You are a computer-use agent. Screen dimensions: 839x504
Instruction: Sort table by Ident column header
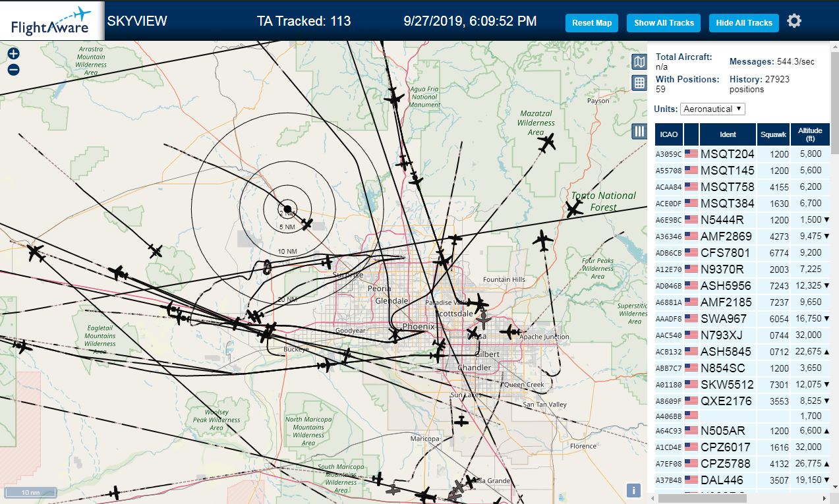728,134
